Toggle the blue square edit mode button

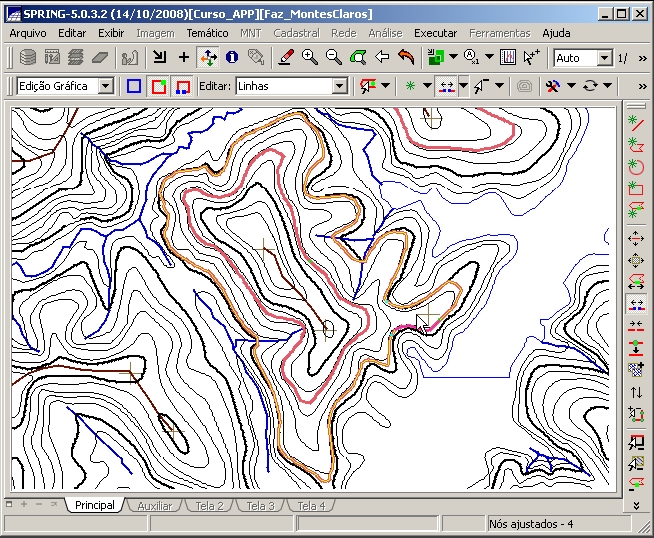134,87
